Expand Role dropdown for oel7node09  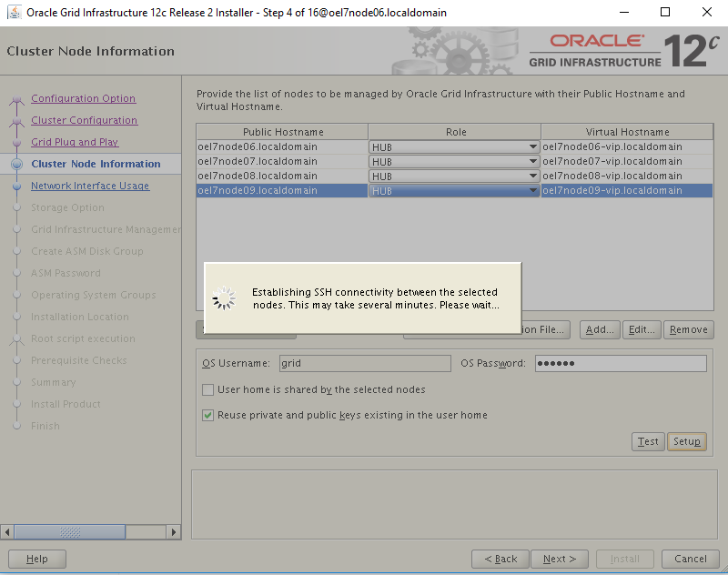pos(532,191)
